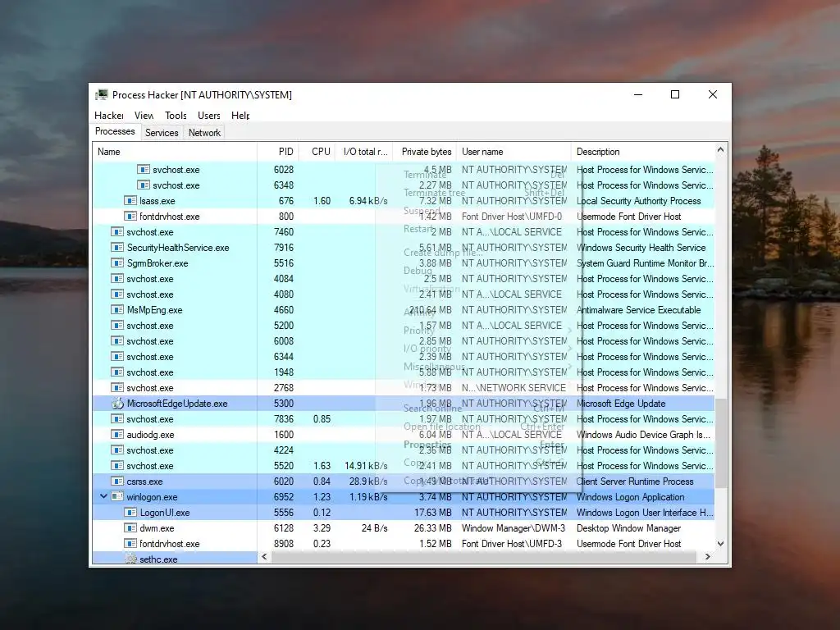The width and height of the screenshot is (840, 630).
Task: Click the dwm.exe process icon
Action: (130, 527)
